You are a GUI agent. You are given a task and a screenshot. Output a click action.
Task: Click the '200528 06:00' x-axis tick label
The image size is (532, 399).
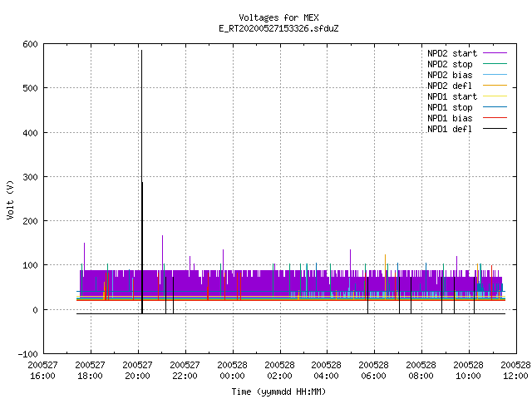373,371
